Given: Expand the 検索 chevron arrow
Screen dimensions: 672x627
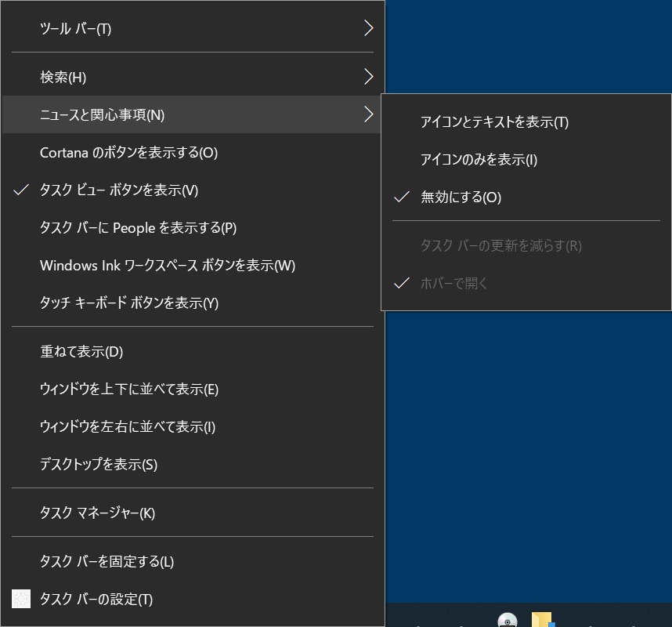Looking at the screenshot, I should click(369, 77).
